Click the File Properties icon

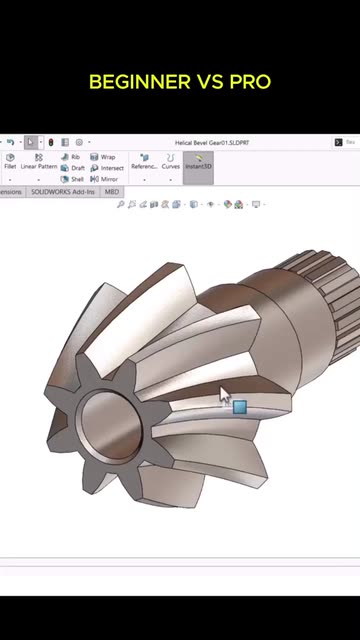tap(65, 142)
